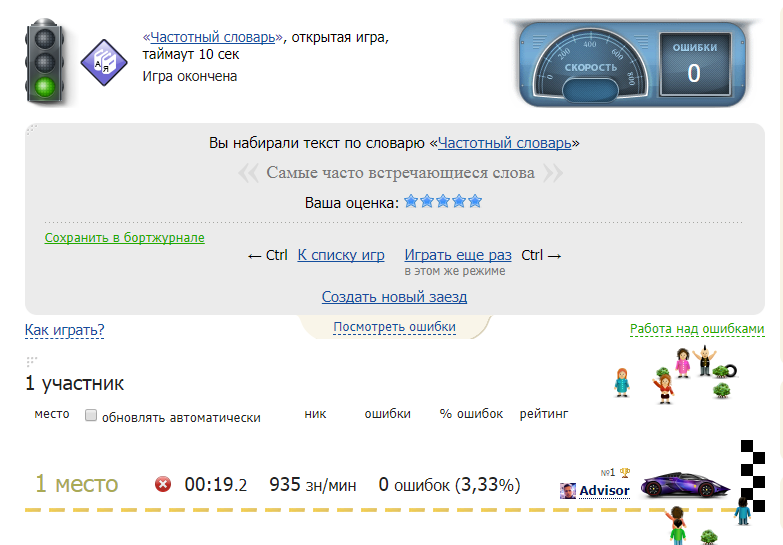The width and height of the screenshot is (783, 545).
Task: Rate with the fifth star
Action: click(475, 201)
